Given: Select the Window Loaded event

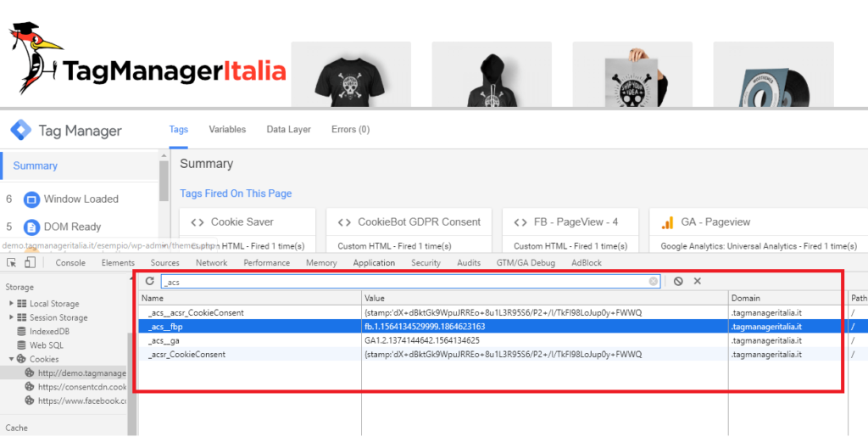Looking at the screenshot, I should click(81, 199).
